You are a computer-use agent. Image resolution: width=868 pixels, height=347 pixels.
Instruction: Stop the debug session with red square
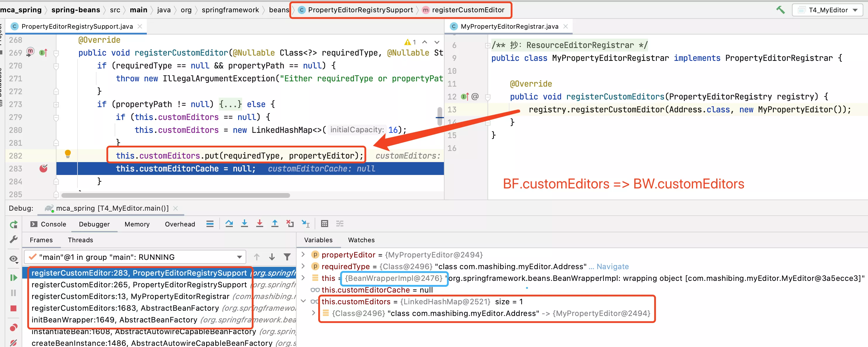click(13, 308)
